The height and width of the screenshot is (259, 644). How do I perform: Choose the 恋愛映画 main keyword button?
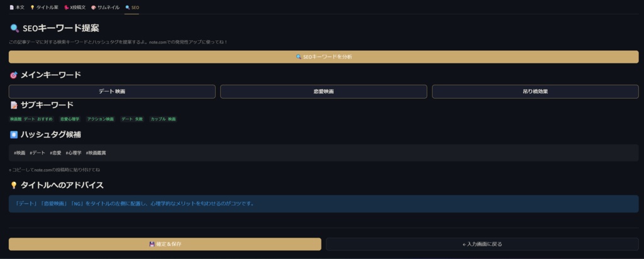[324, 92]
